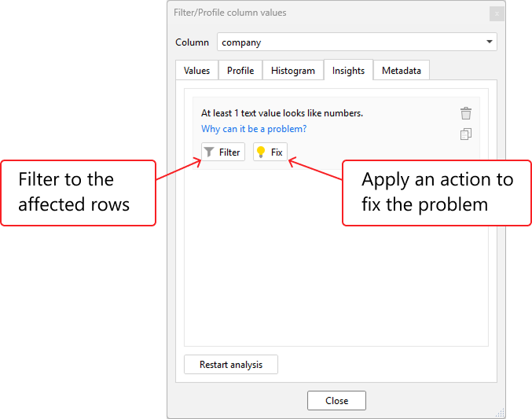The image size is (532, 419).
Task: Switch to the Profile tab
Action: pos(240,71)
